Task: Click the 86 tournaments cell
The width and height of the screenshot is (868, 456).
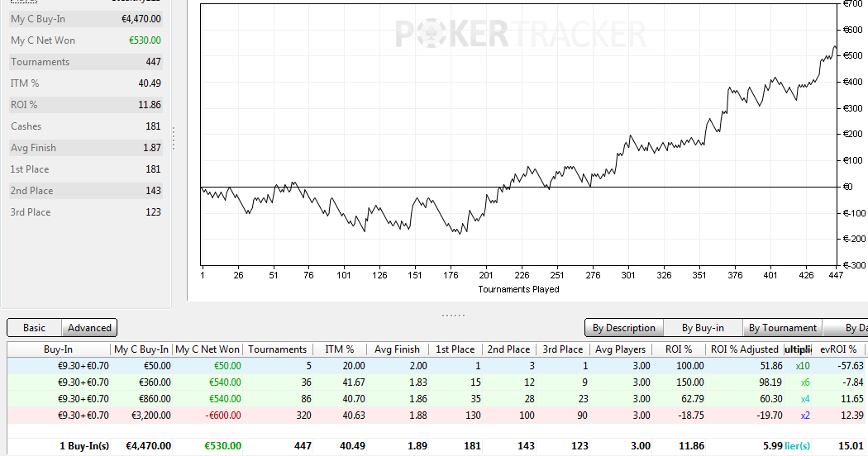Action: tap(306, 399)
